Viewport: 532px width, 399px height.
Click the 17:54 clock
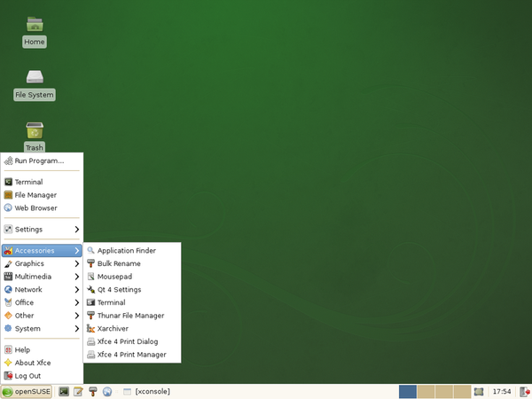click(x=502, y=392)
